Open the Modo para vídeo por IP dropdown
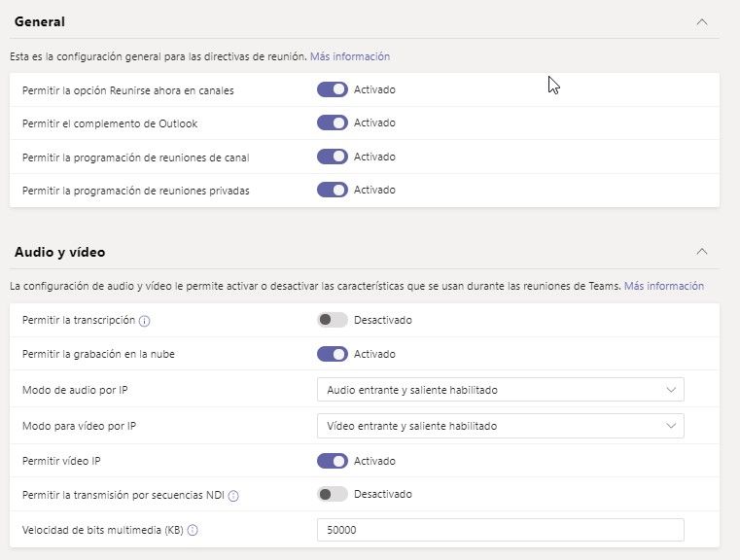This screenshot has height=560, width=740. (x=500, y=426)
